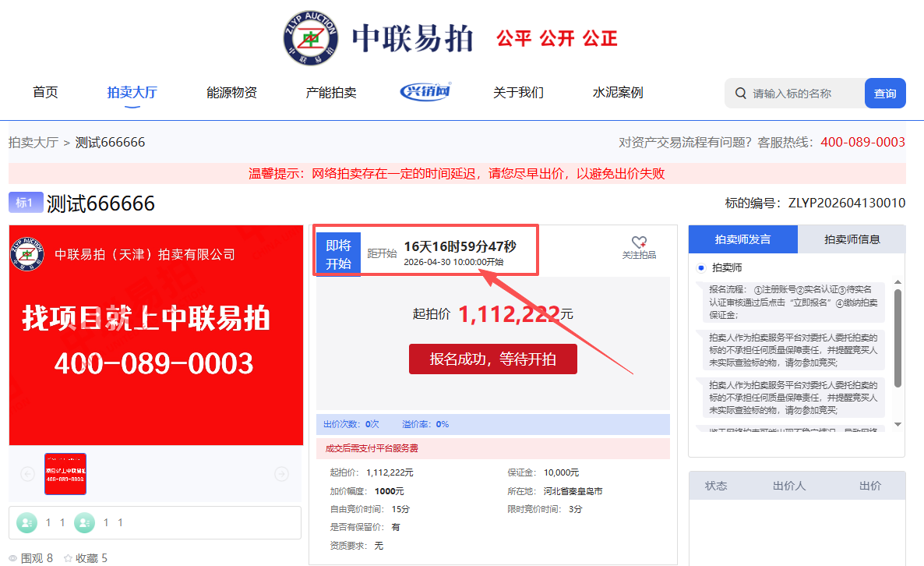Click the 即将开始 status label

point(338,254)
